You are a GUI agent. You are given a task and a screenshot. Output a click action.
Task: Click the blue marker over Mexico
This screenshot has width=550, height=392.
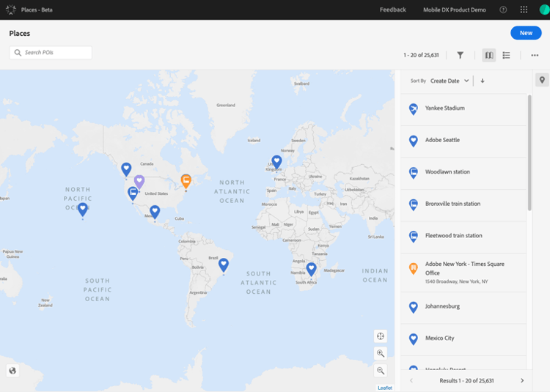[x=155, y=212]
